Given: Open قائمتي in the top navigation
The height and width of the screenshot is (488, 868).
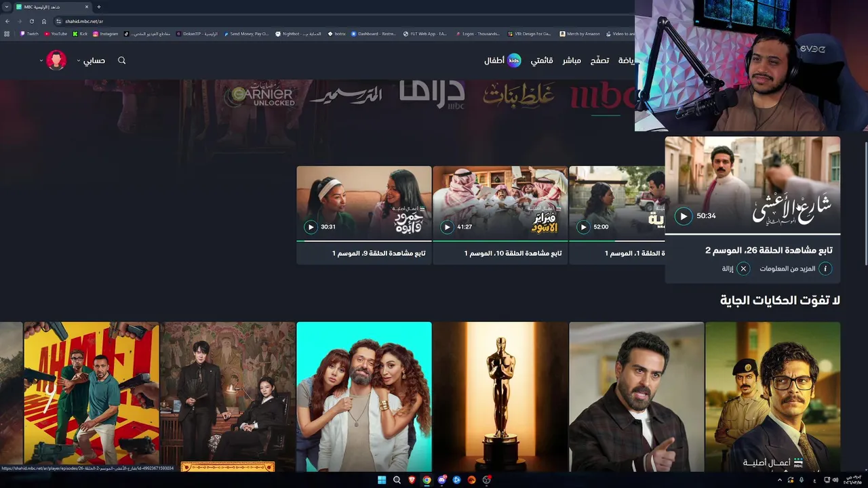Looking at the screenshot, I should [x=541, y=60].
